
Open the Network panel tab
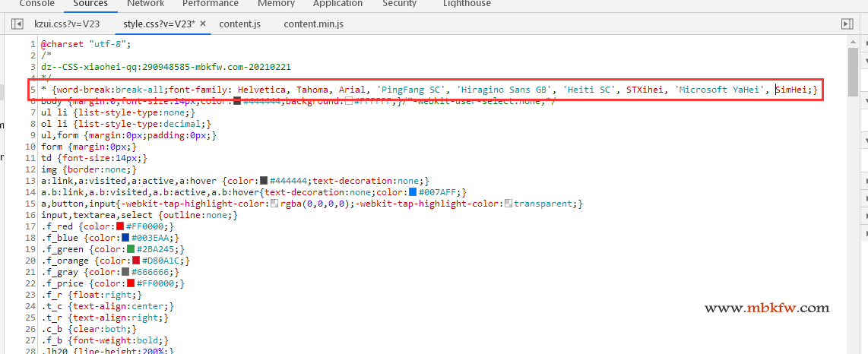(x=145, y=4)
